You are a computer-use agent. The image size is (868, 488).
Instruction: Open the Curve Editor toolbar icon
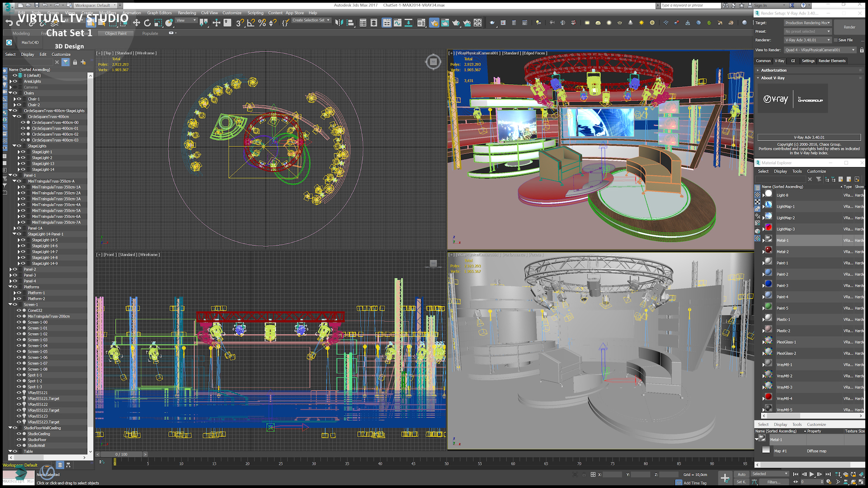coord(397,23)
